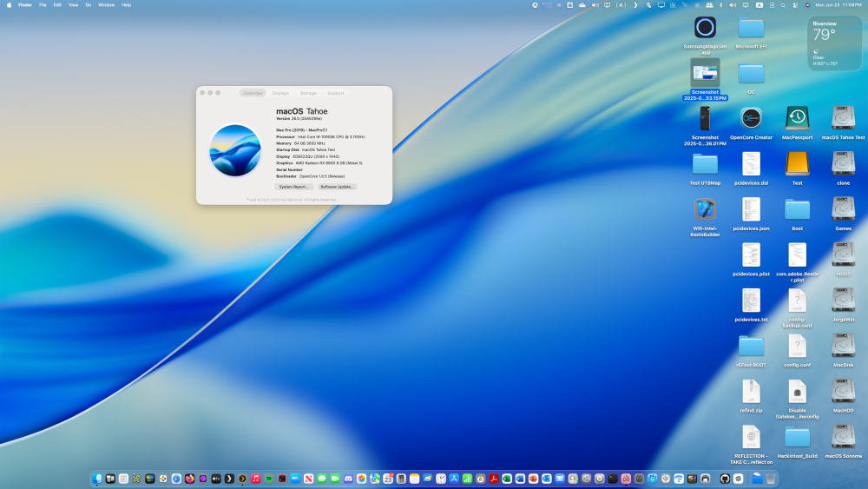Open Mail app in dock
The height and width of the screenshot is (489, 868).
pos(560,479)
